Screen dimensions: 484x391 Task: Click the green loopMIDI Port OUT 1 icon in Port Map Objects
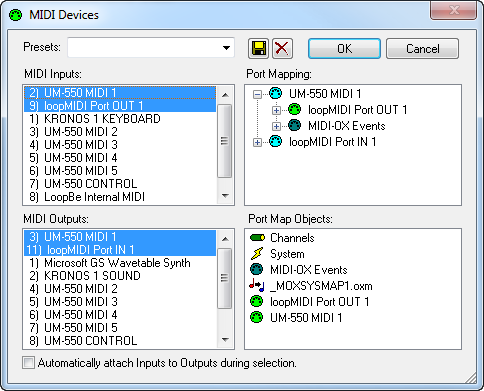pyautogui.click(x=256, y=301)
